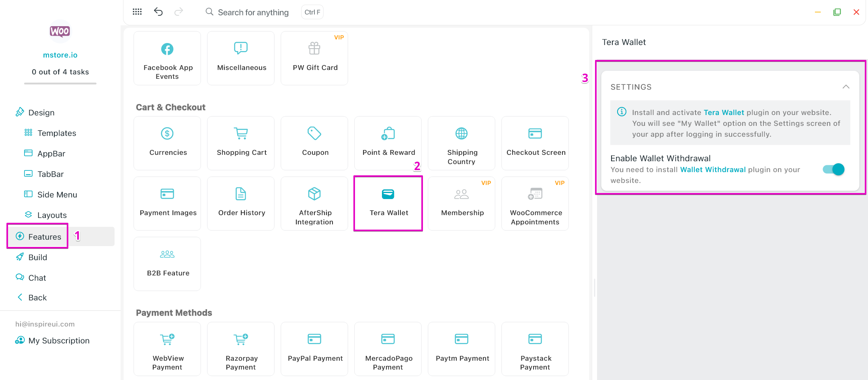The width and height of the screenshot is (868, 380).
Task: Click the Tera Wallet plugin link
Action: [x=724, y=113]
